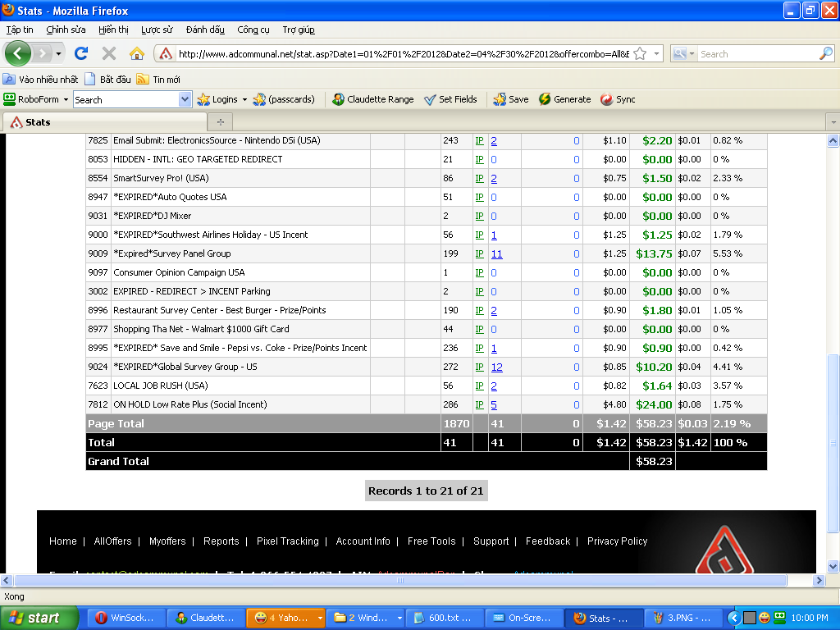This screenshot has height=630, width=840.
Task: Click the RoboForm Save button
Action: [x=511, y=99]
